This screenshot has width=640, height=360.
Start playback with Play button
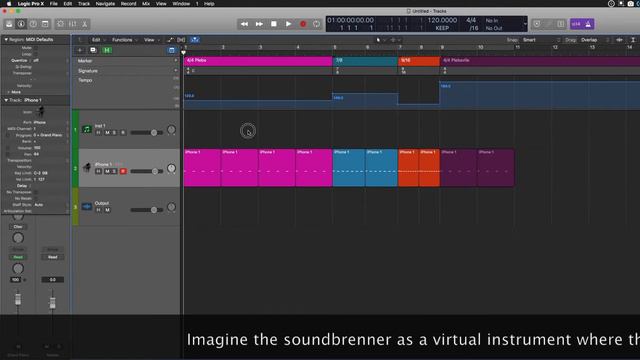[289, 24]
